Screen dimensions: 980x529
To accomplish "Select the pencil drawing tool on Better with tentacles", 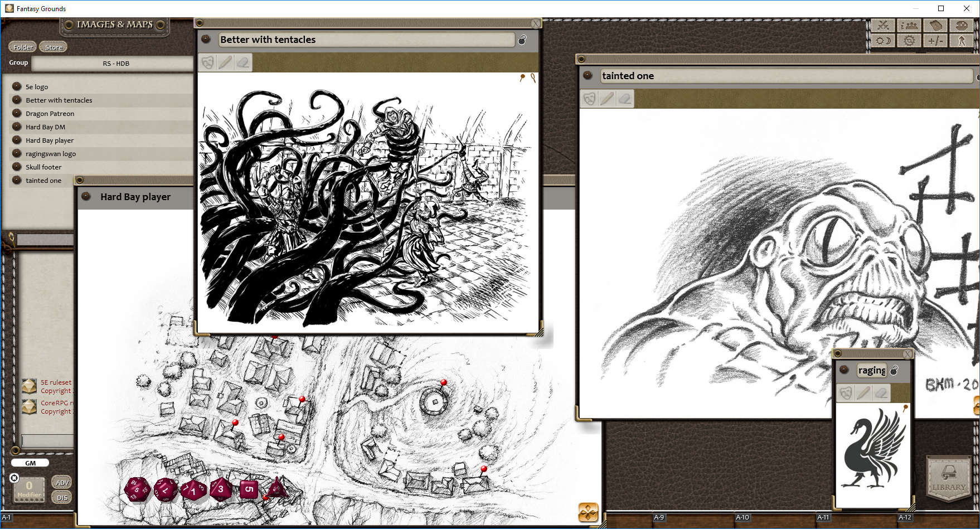I will (x=225, y=62).
